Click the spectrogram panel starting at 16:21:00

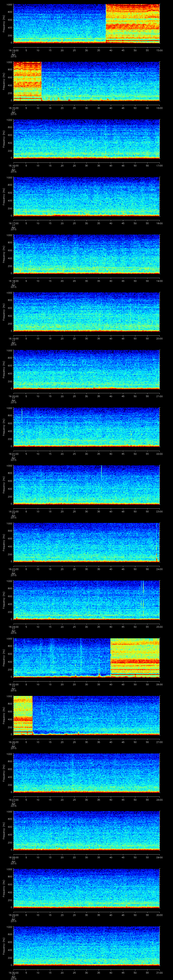point(86,427)
